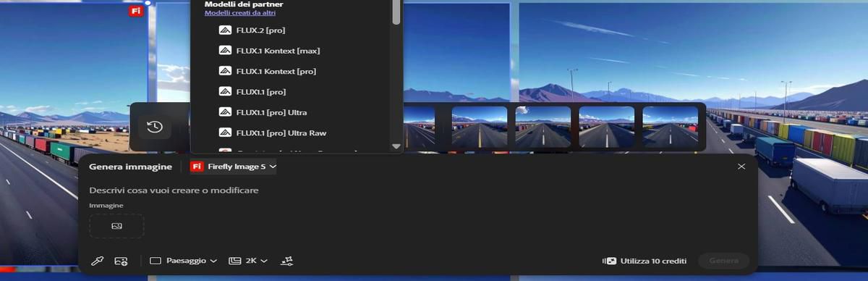Viewport: 868px width, 281px height.
Task: Click the model list scroll-down arrow
Action: (396, 146)
